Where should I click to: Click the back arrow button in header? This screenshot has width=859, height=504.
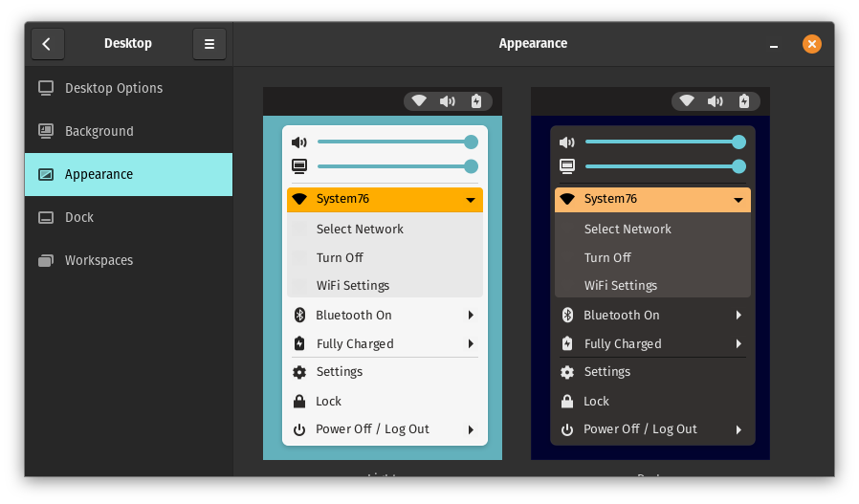tap(47, 44)
